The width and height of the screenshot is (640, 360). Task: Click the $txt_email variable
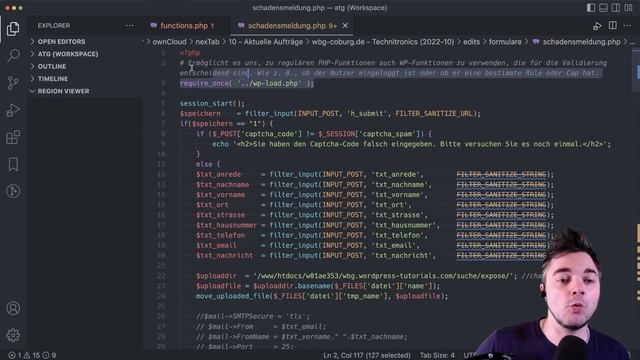(x=216, y=246)
